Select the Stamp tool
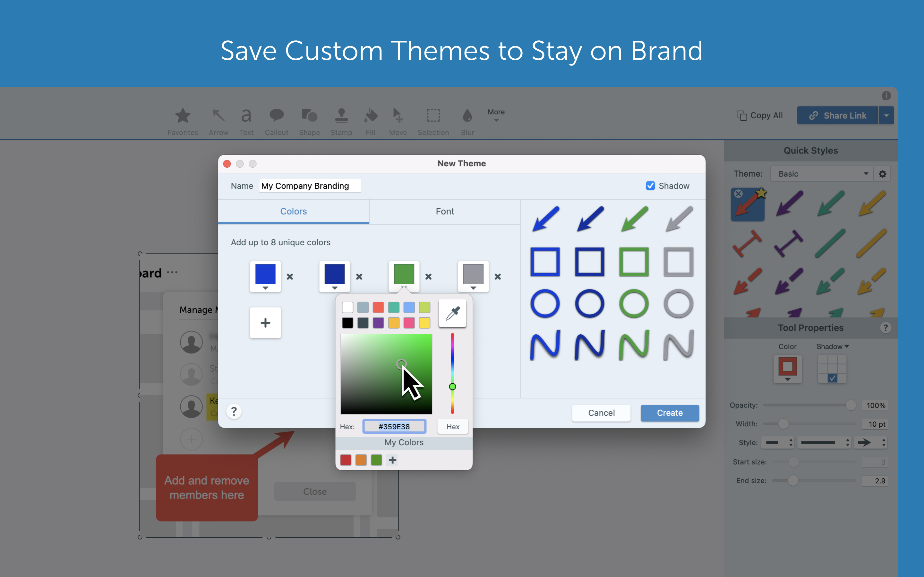 tap(341, 121)
